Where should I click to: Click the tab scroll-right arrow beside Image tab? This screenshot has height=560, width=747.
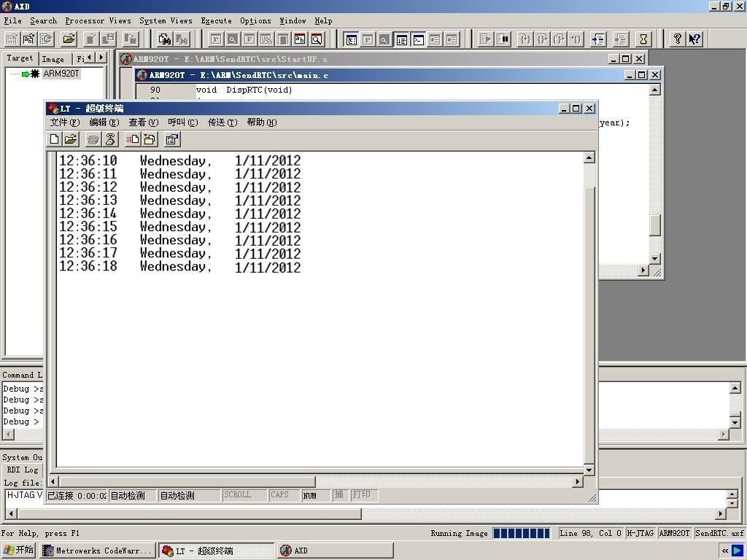pyautogui.click(x=101, y=57)
